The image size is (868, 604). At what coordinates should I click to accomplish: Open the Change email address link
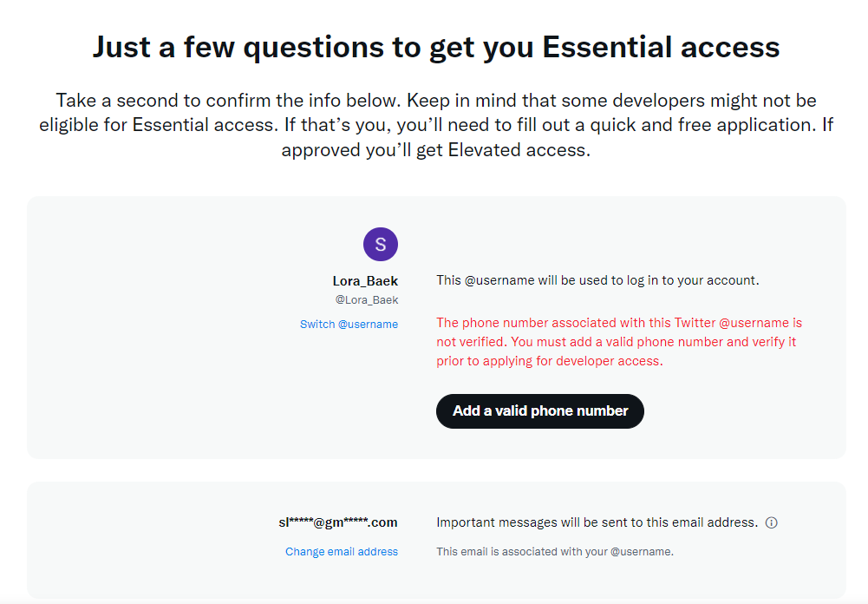click(x=342, y=552)
